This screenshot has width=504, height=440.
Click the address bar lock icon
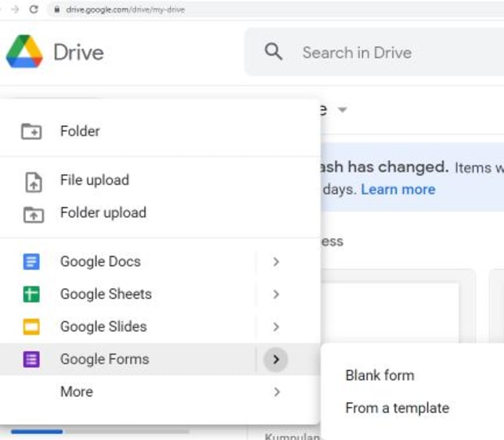point(57,9)
